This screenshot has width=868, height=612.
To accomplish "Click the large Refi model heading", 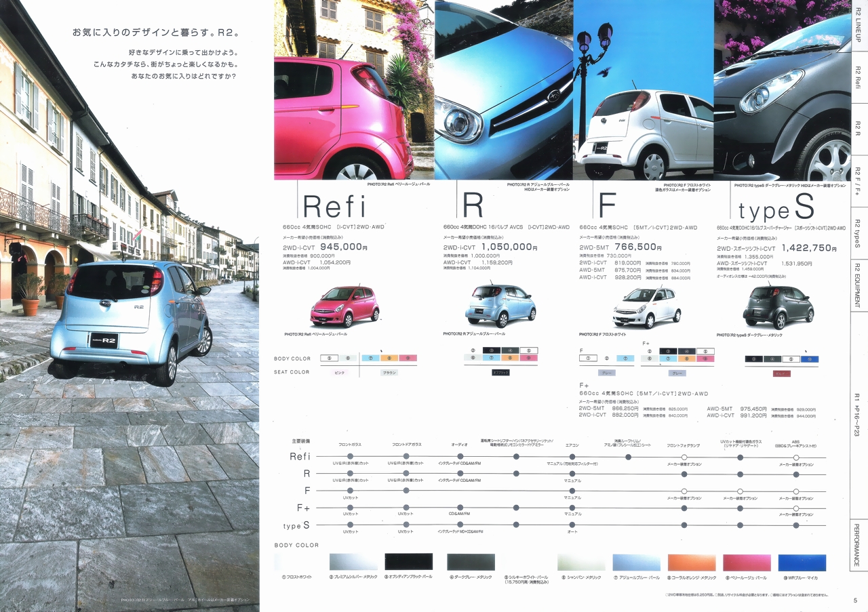I will click(334, 206).
